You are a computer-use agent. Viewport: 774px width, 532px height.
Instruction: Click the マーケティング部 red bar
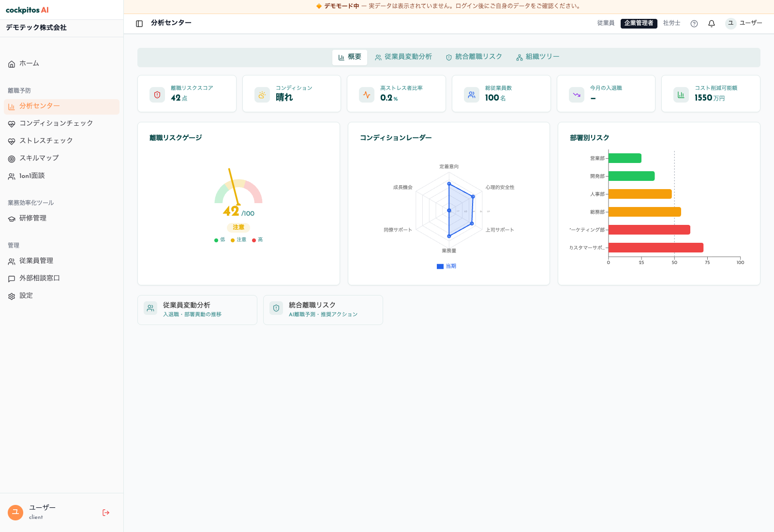(649, 230)
